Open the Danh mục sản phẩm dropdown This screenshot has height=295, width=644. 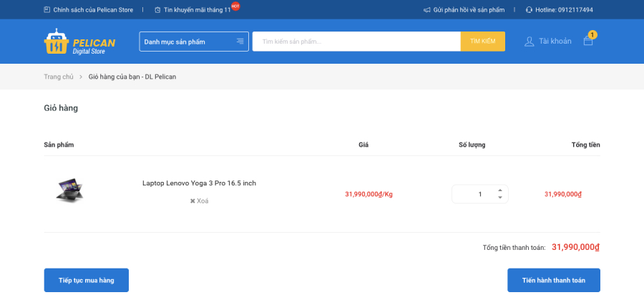[x=194, y=42]
